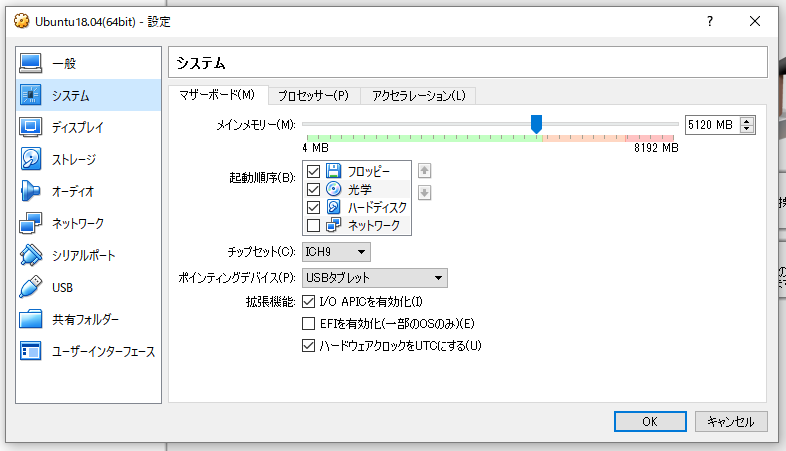Close the settings dialog window

pos(755,21)
